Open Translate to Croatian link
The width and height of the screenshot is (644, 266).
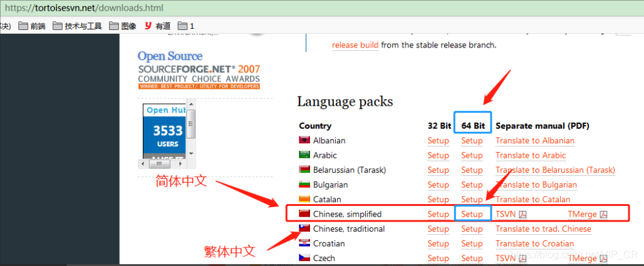point(535,243)
